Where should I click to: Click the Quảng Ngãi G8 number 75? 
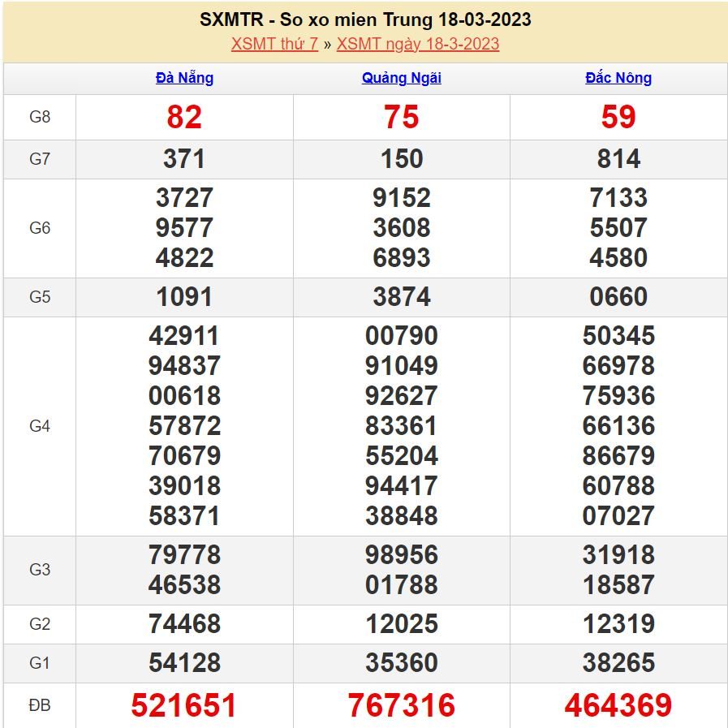coord(402,117)
